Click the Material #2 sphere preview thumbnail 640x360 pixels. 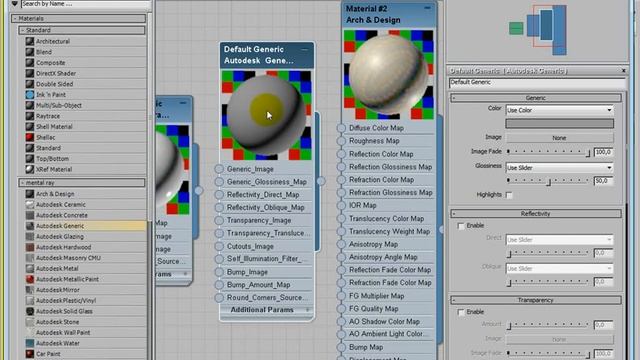pos(389,75)
